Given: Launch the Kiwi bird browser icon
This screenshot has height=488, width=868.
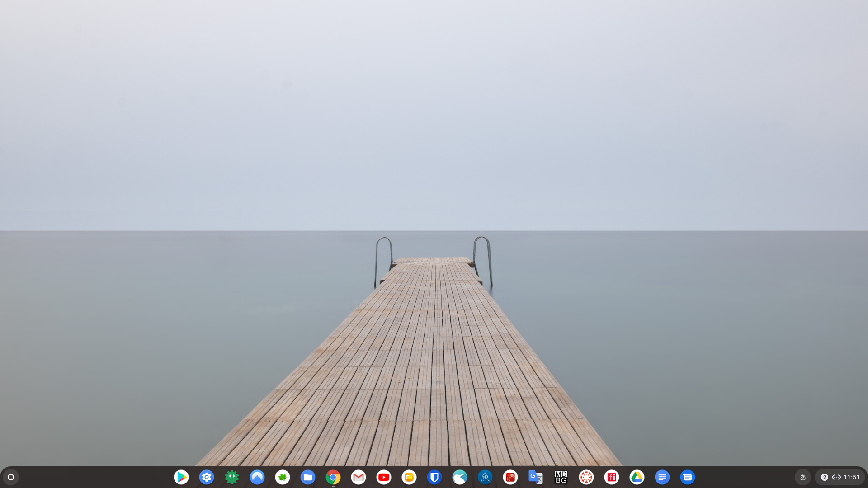Looking at the screenshot, I should [460, 477].
